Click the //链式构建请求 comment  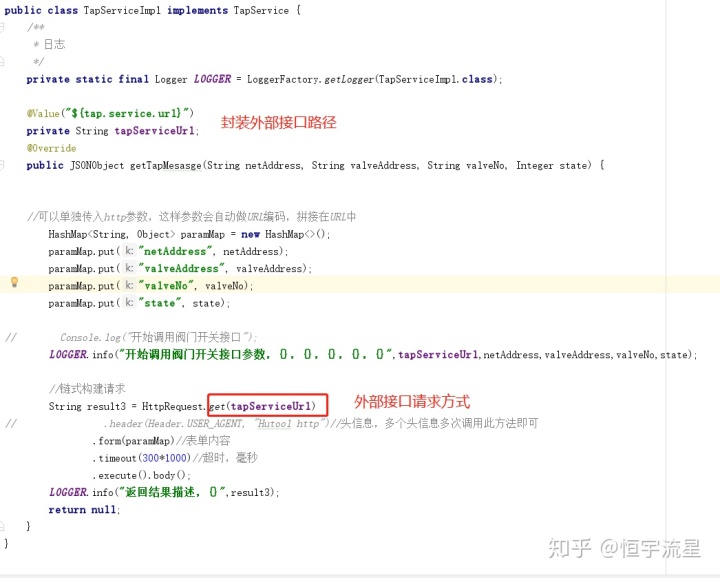(x=87, y=389)
